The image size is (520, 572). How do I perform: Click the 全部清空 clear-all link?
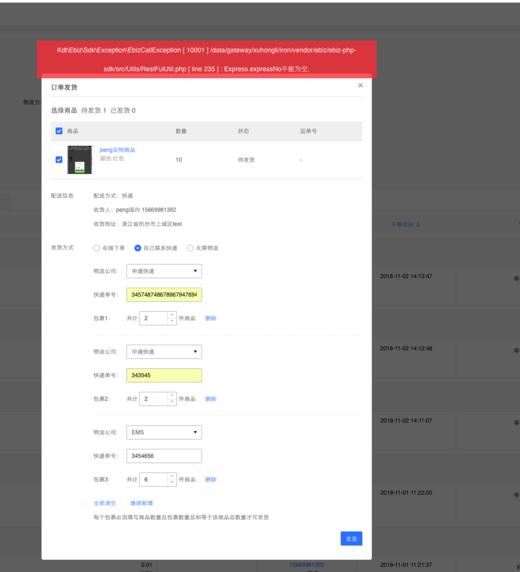pyautogui.click(x=105, y=503)
